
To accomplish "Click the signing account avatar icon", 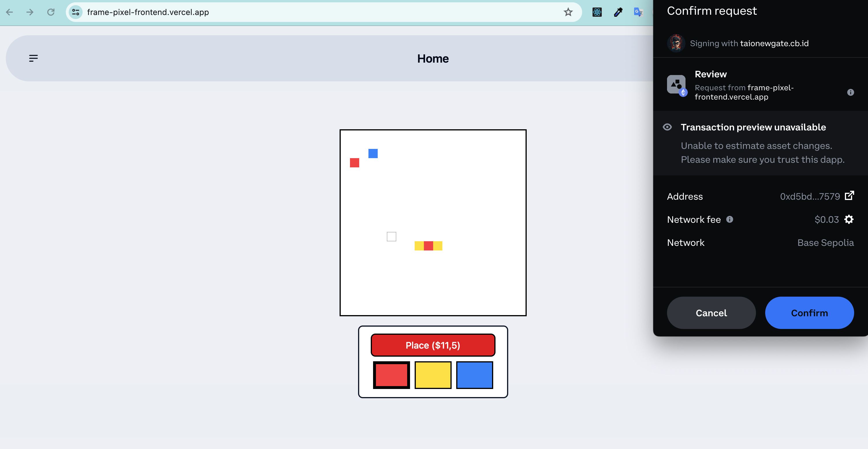I will pyautogui.click(x=676, y=43).
